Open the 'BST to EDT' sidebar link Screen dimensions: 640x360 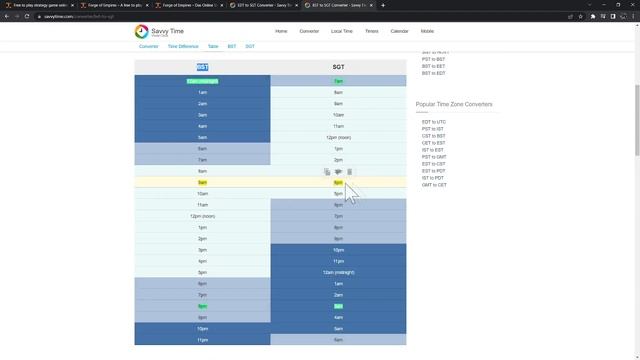(x=433, y=73)
